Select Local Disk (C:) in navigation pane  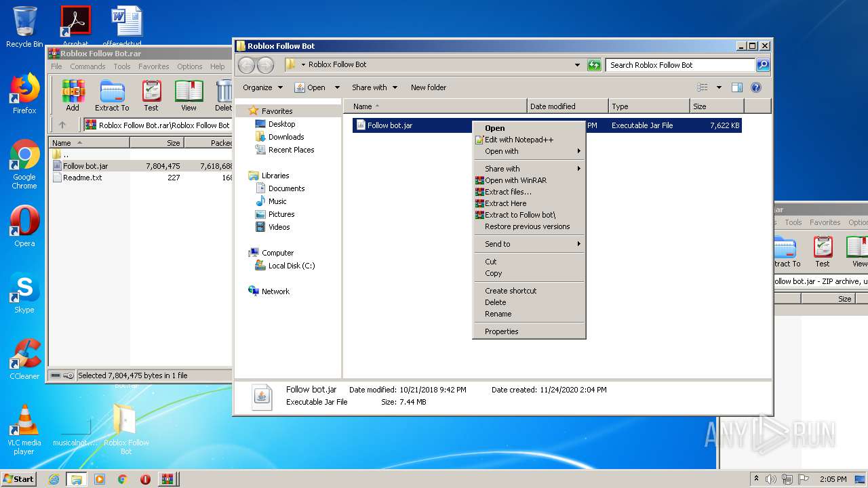292,266
